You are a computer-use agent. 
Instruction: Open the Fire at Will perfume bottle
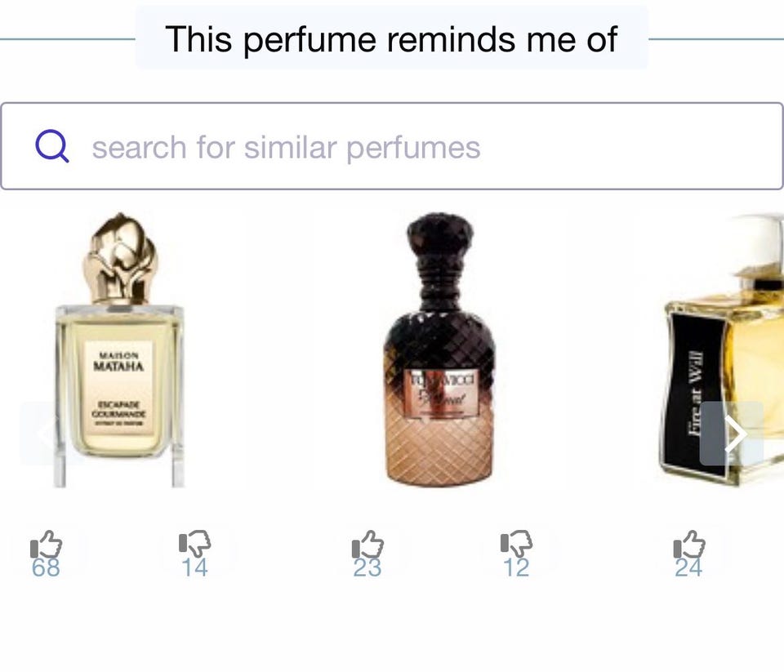click(722, 350)
